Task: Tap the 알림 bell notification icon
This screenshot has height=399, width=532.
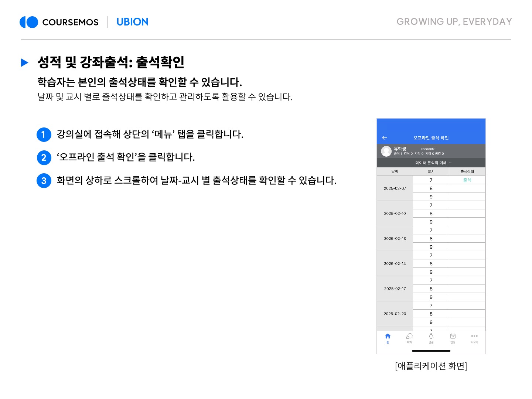Action: (x=431, y=337)
